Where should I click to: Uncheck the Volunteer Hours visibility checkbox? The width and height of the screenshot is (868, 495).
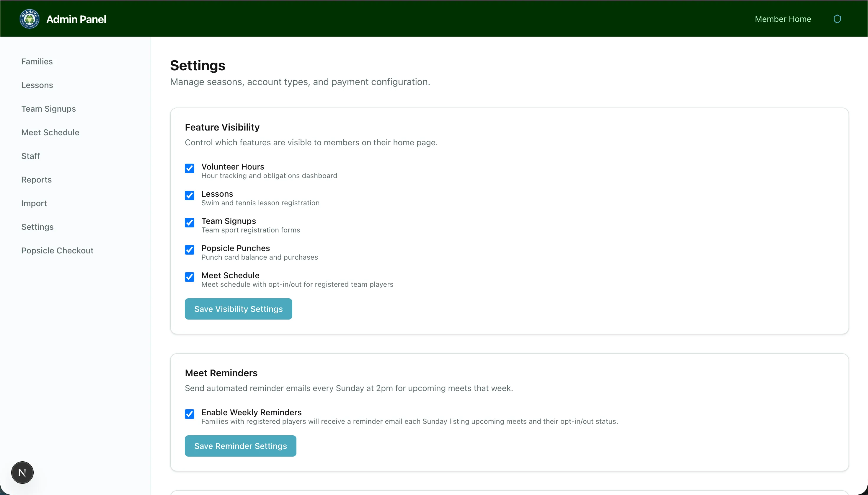tap(189, 168)
